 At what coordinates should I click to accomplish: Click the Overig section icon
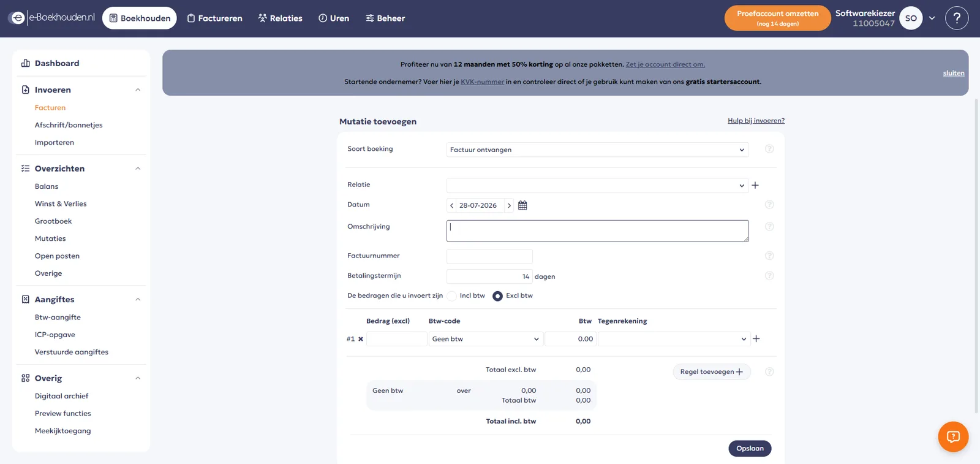coord(26,378)
